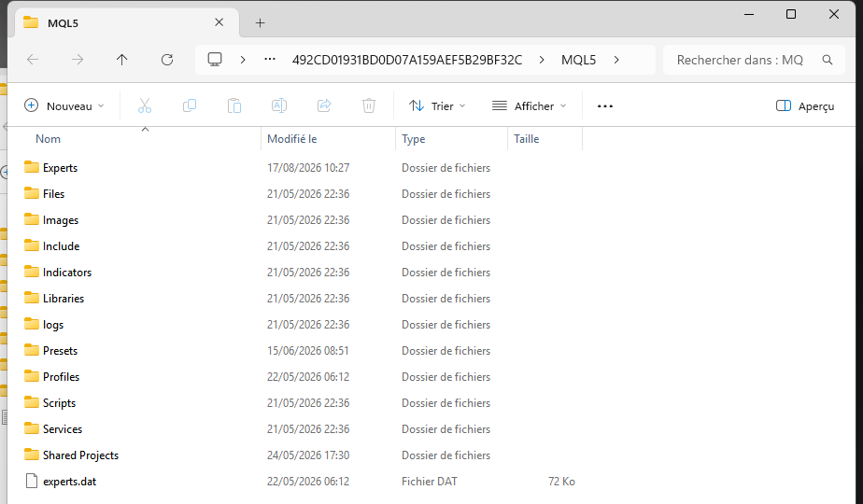Click the Copy icon in toolbar
This screenshot has height=504, width=863.
pos(190,105)
